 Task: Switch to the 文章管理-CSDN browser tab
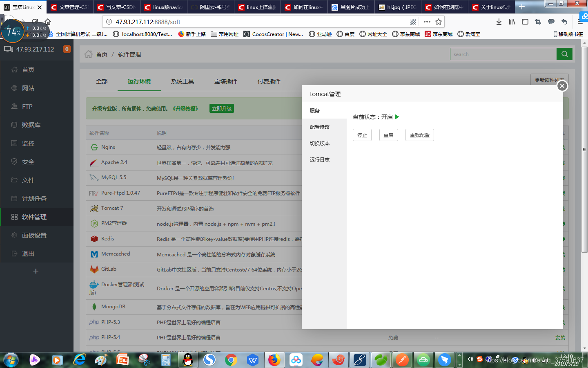(x=70, y=7)
